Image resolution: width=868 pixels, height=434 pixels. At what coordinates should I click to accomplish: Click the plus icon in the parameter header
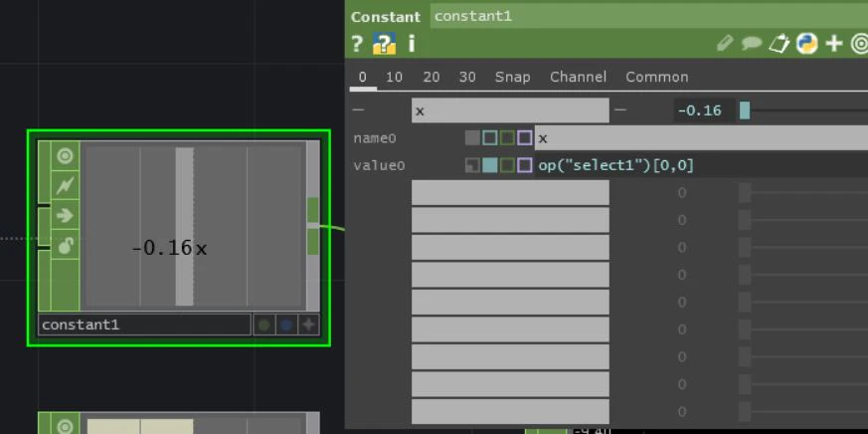(x=833, y=43)
